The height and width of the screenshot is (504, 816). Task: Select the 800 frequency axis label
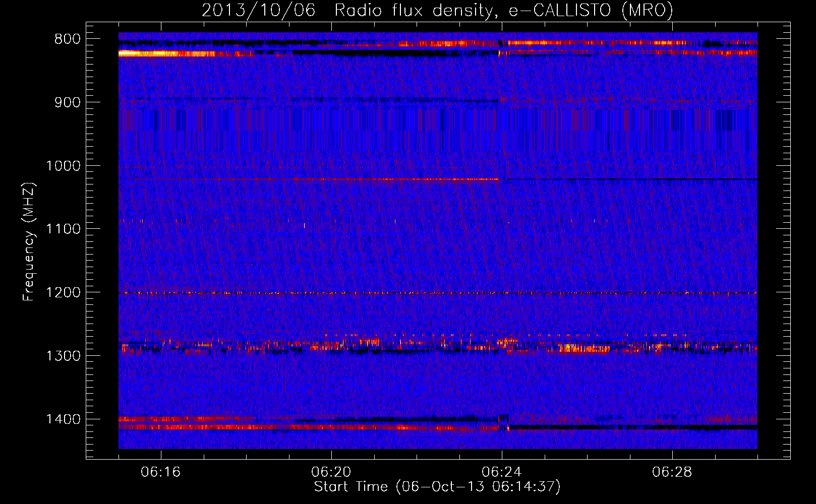click(x=68, y=39)
